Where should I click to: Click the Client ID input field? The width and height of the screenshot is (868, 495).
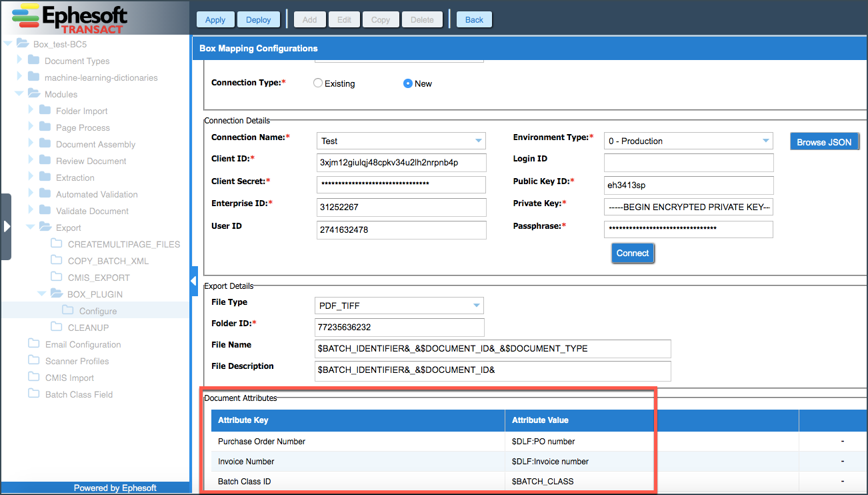(401, 163)
